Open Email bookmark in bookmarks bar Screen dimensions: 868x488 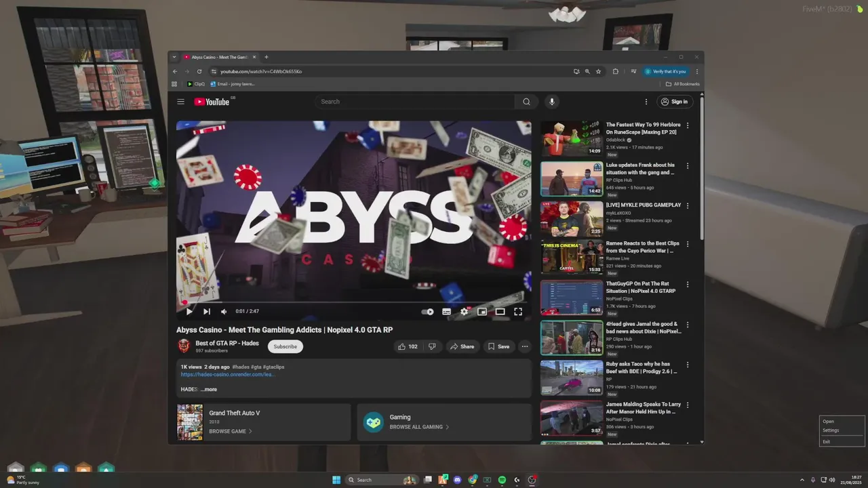233,84
